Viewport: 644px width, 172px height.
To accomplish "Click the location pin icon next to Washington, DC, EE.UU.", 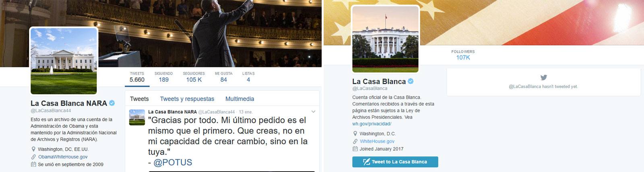I will (x=33, y=149).
